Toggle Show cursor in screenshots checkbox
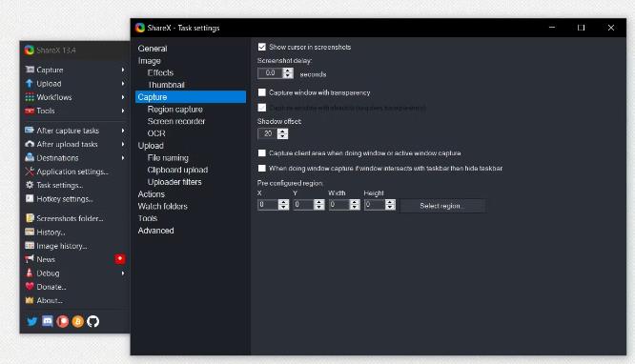 262,47
